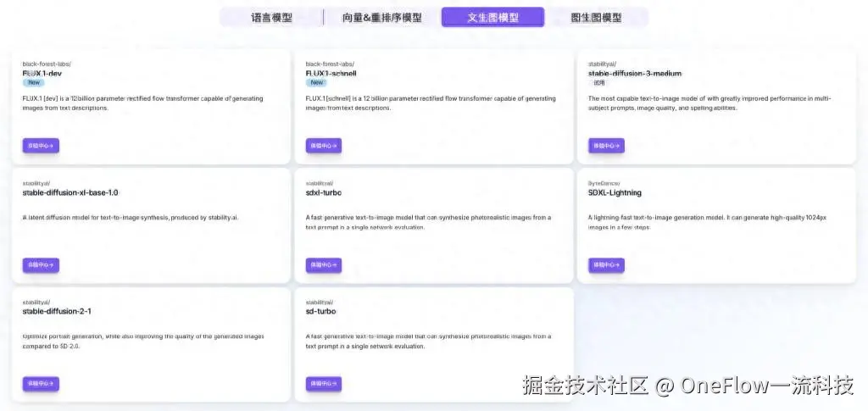868x411 pixels.
Task: Switch to the 图生图模型 tab
Action: click(x=596, y=17)
